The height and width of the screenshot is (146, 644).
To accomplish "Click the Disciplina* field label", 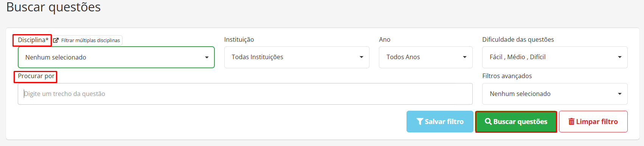I will tap(33, 40).
